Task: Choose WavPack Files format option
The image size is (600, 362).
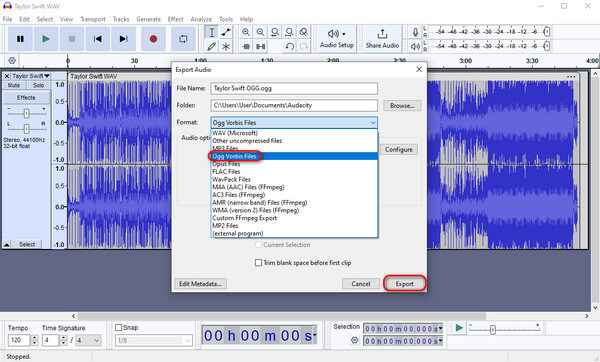Action: 294,179
